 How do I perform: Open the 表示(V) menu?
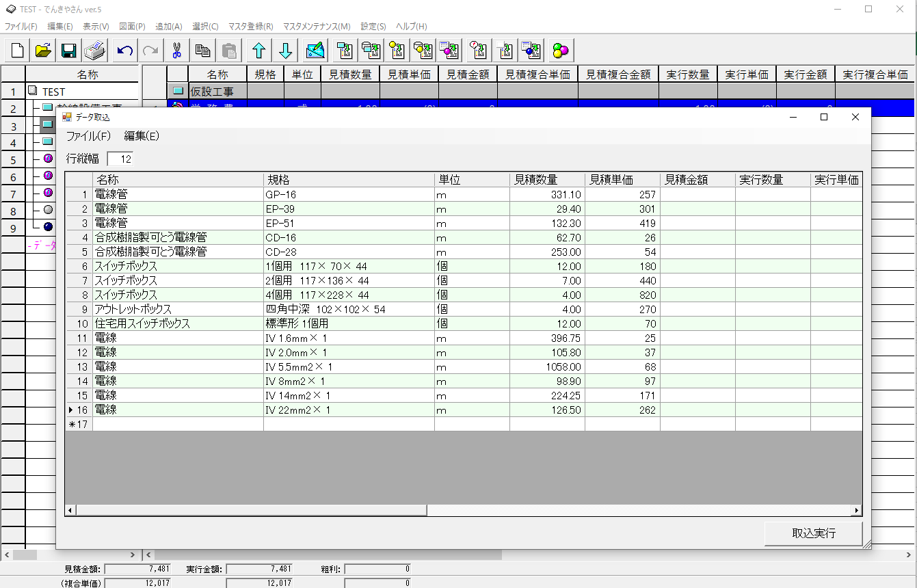pos(96,27)
